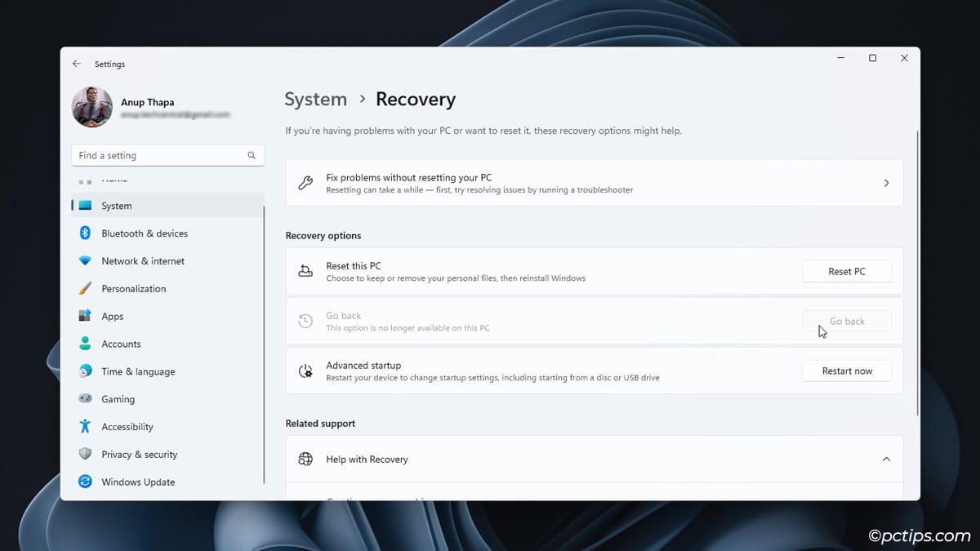Open Accessibility via its icon
This screenshot has height=551, width=980.
point(84,426)
